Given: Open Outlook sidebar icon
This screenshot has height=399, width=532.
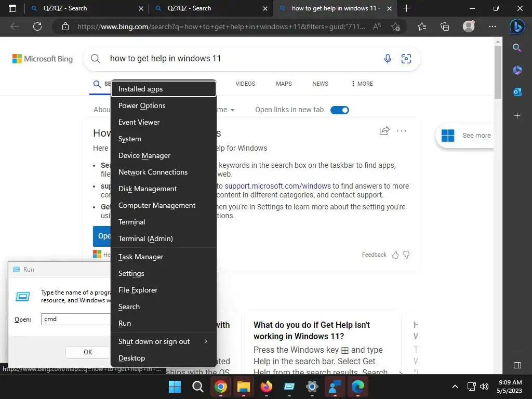Looking at the screenshot, I should pyautogui.click(x=517, y=92).
